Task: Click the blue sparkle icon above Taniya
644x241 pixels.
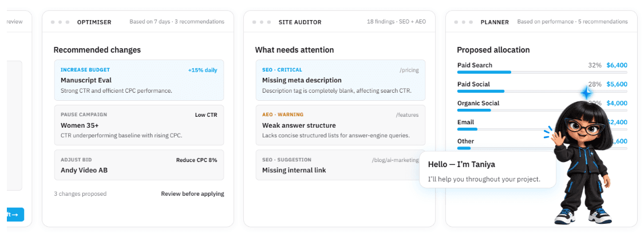Action: click(586, 93)
